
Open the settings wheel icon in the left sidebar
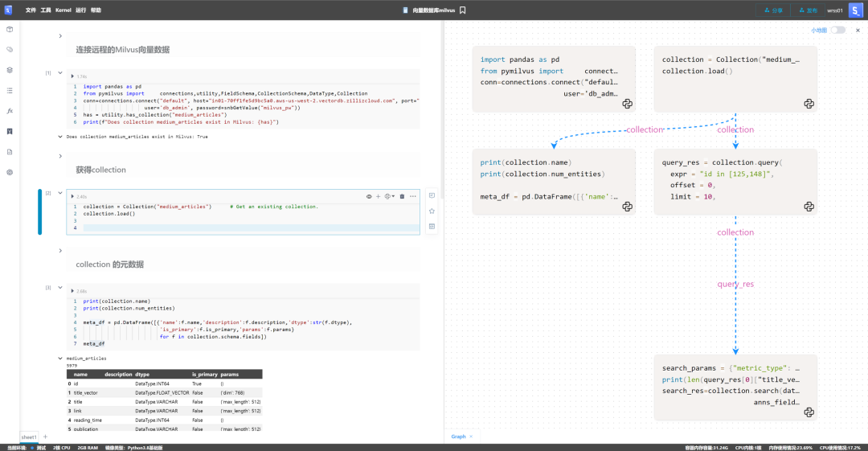pos(10,172)
